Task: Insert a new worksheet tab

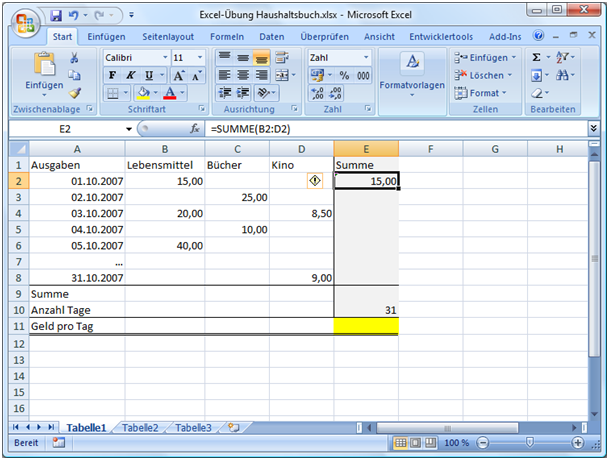Action: pyautogui.click(x=233, y=427)
